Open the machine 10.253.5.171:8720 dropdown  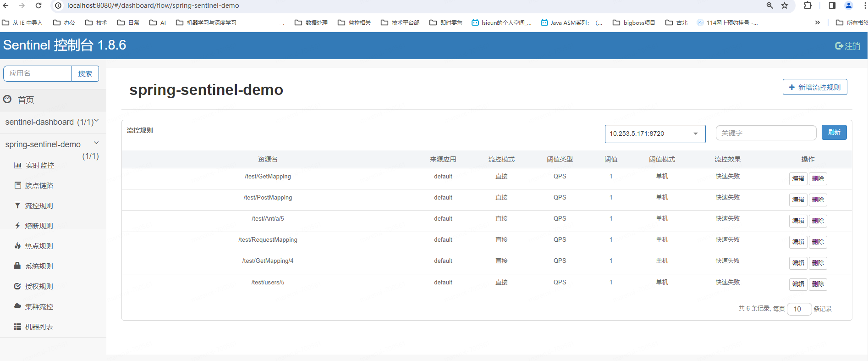pos(655,133)
